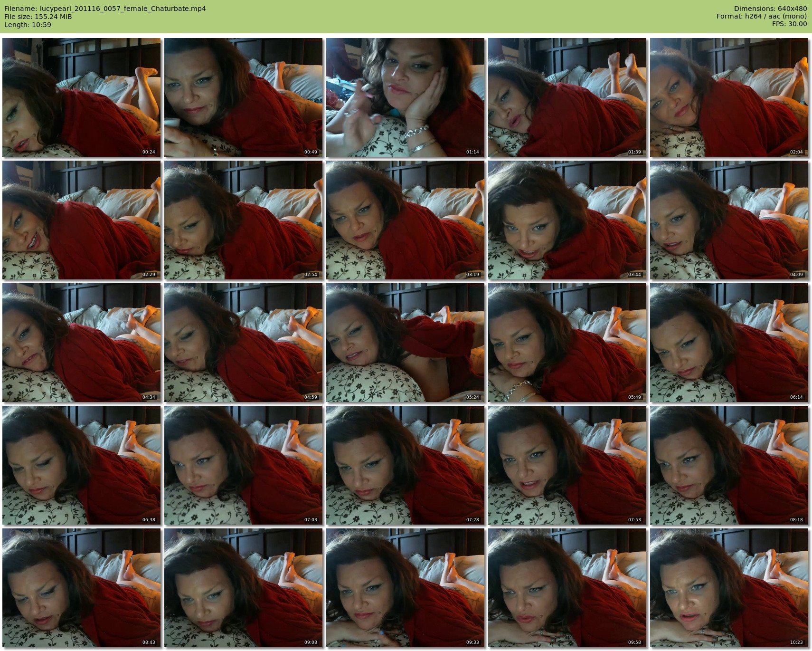This screenshot has width=812, height=651.
Task: Click the 06:14 thumbnail
Action: (729, 343)
